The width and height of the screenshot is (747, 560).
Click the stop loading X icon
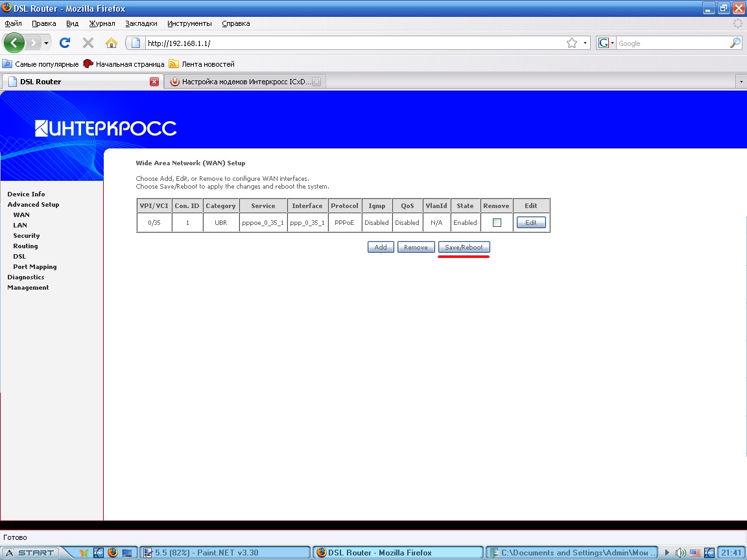(x=88, y=43)
